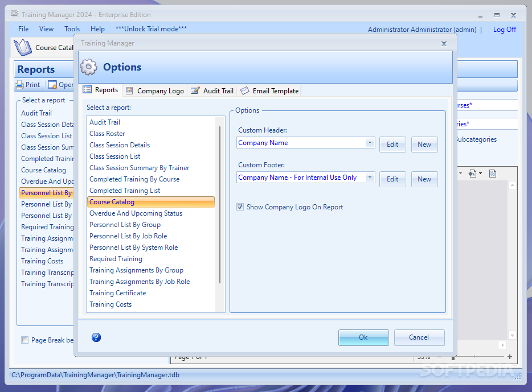
Task: Select Class Session Details in dialog list
Action: (x=150, y=145)
